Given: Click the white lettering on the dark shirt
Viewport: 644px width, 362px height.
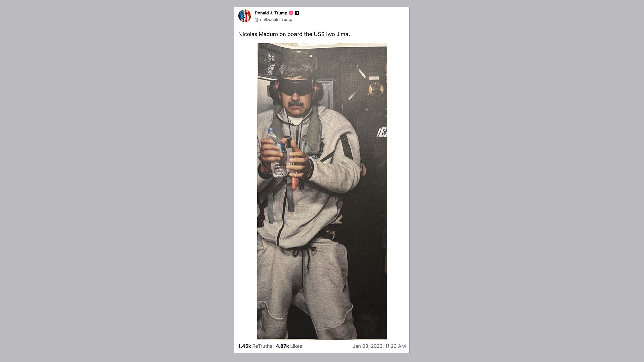Looking at the screenshot, I should click(x=382, y=133).
